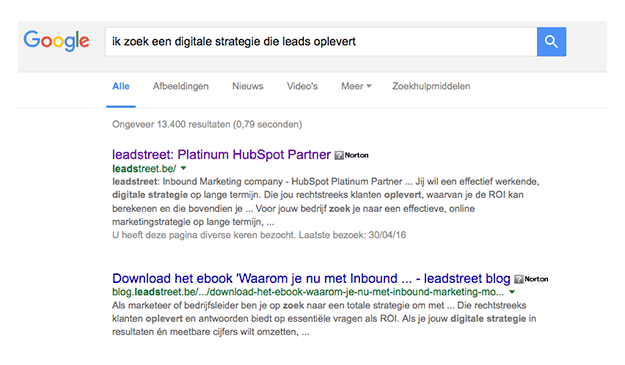Click snippet starting 'leadstreet: Inbound Marketing company'
Image resolution: width=625 pixels, height=365 pixels.
click(326, 202)
